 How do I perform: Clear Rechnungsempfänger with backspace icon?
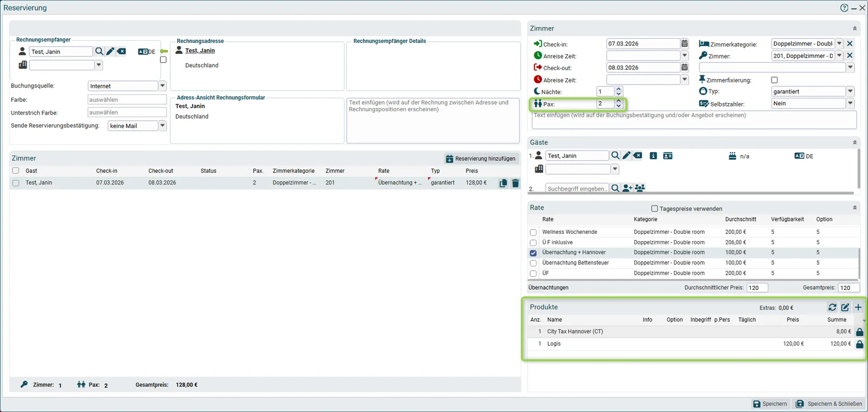[x=122, y=52]
